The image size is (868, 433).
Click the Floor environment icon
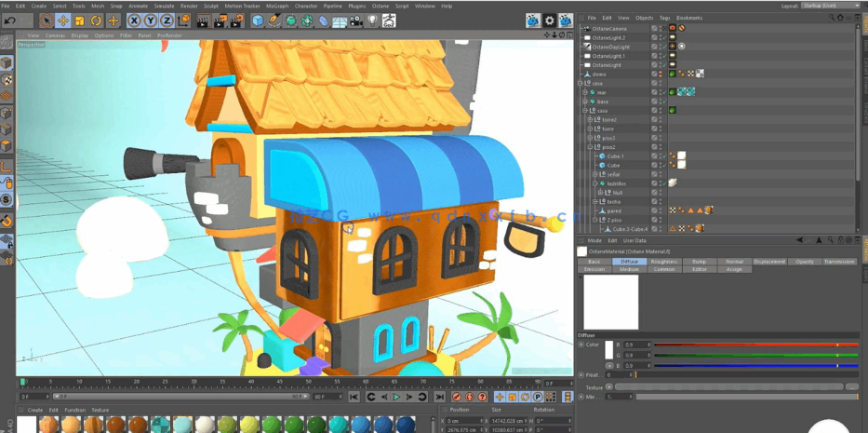(x=340, y=21)
